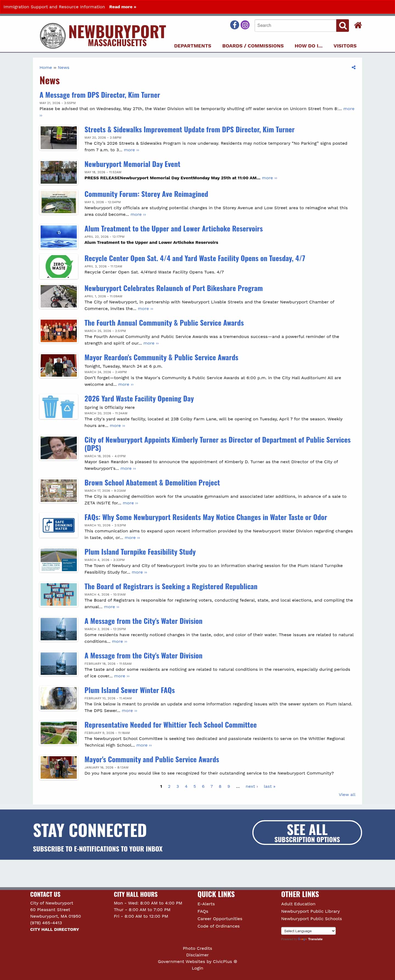Open Code of Ordinances link
Viewport: 395px width, 980px height.
(x=219, y=926)
